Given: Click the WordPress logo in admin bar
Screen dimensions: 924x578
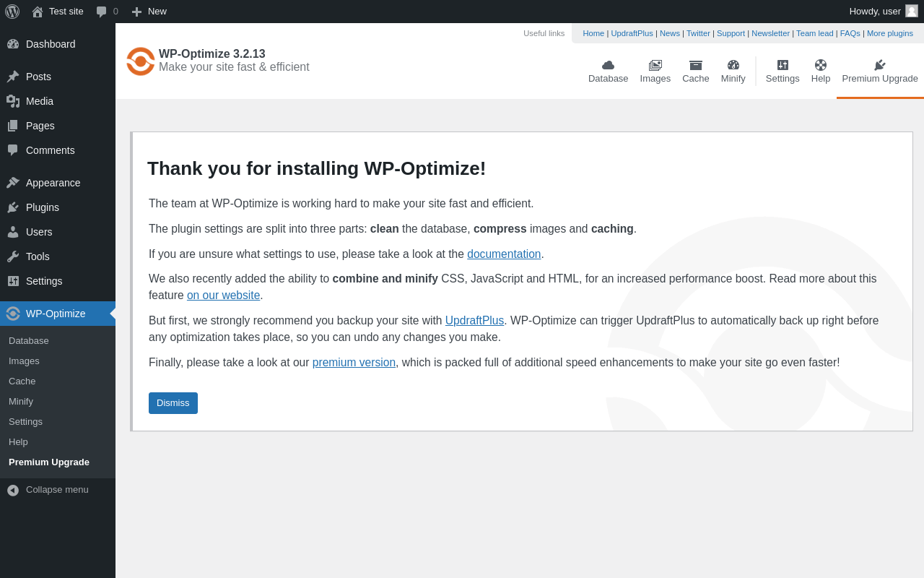Looking at the screenshot, I should 12,12.
